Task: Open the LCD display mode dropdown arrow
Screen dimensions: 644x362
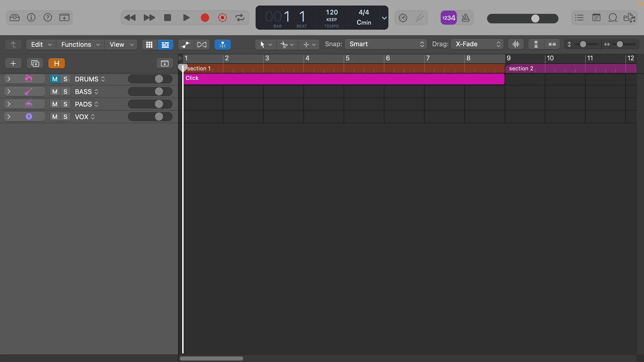Action: tap(384, 18)
